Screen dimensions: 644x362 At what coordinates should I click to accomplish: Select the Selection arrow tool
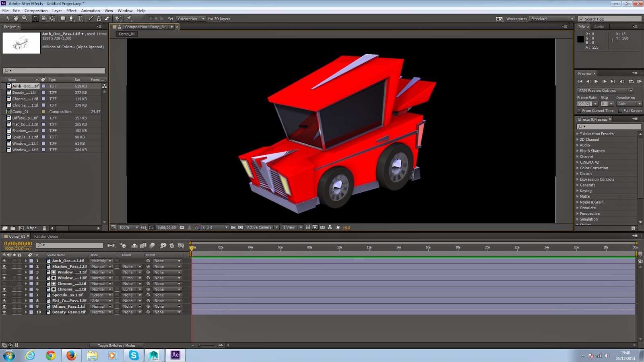pos(8,19)
